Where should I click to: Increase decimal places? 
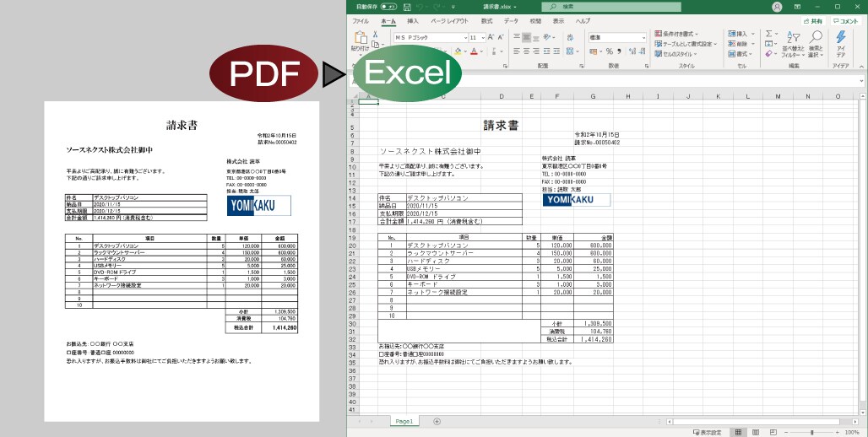click(632, 51)
